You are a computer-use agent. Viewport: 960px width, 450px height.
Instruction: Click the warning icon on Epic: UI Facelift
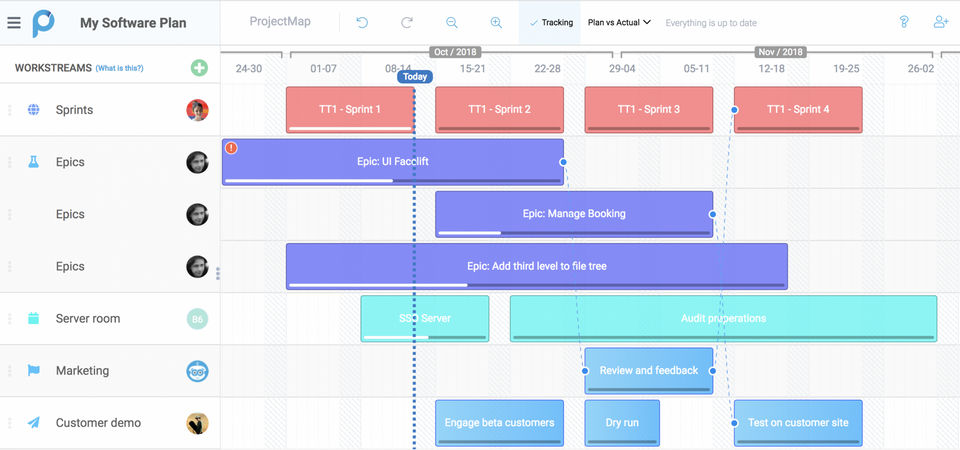[x=231, y=148]
